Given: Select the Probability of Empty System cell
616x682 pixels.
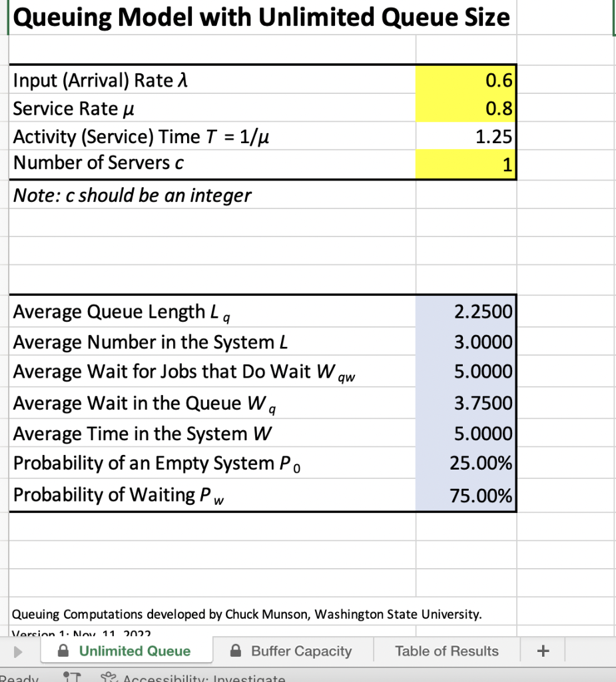Looking at the screenshot, I should pyautogui.click(x=466, y=464).
